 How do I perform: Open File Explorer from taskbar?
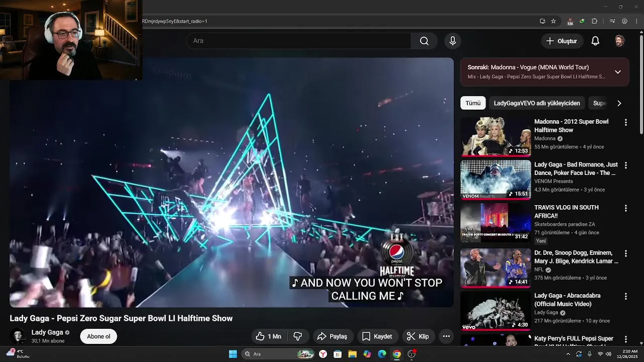coord(352,354)
